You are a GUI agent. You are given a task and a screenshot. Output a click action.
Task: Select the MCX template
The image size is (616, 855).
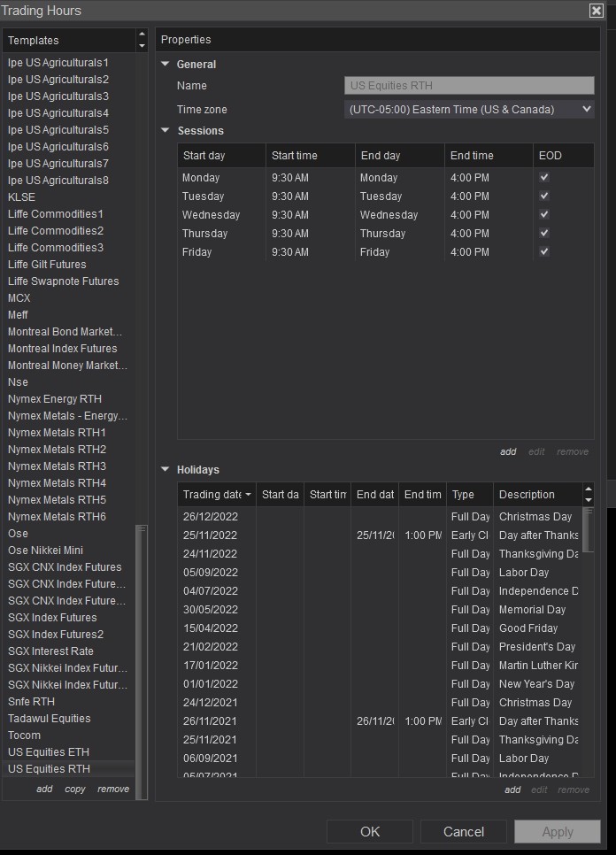coord(69,297)
